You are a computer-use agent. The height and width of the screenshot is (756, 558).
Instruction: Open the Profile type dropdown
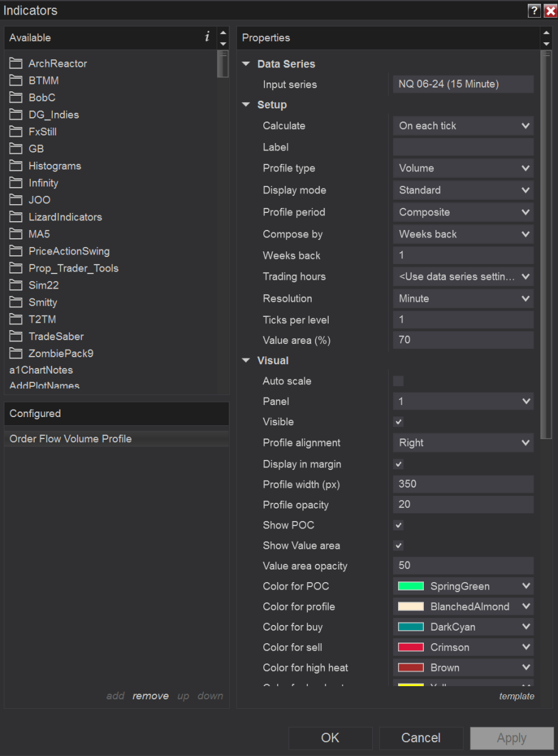click(463, 168)
